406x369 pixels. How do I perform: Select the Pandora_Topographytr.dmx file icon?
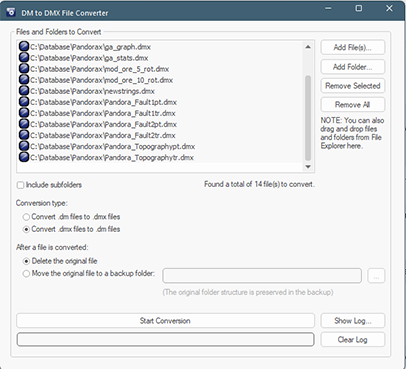click(x=24, y=157)
